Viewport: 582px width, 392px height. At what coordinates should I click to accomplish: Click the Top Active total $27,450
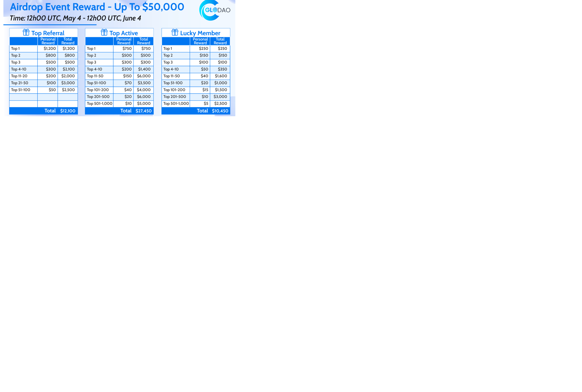[x=144, y=111]
